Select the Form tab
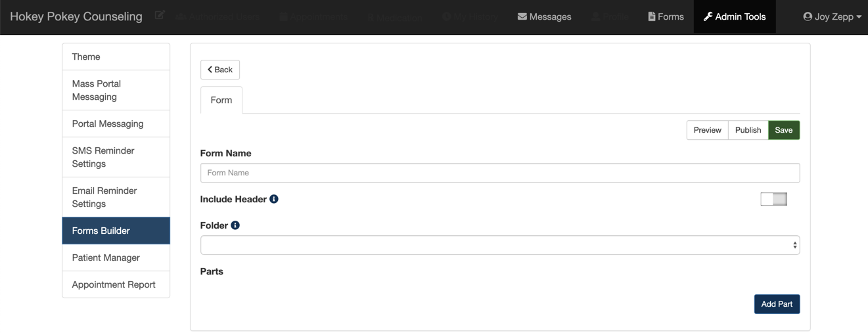This screenshot has width=868, height=333. point(221,100)
